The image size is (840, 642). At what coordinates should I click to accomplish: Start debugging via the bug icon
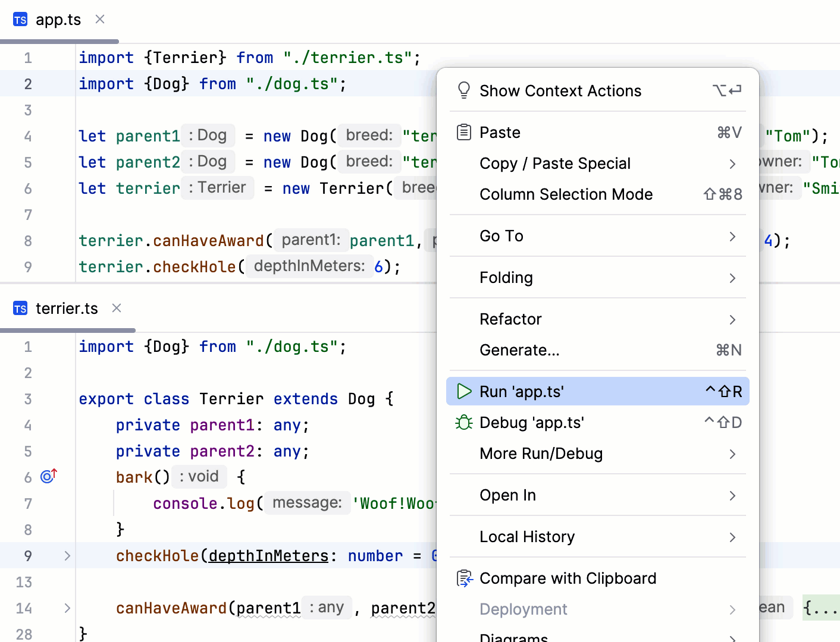464,422
